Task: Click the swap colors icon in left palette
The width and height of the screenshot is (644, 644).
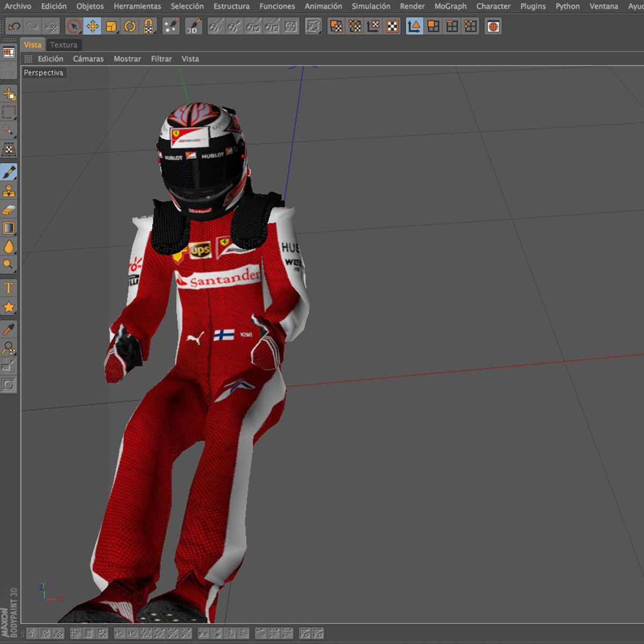Action: [9, 367]
